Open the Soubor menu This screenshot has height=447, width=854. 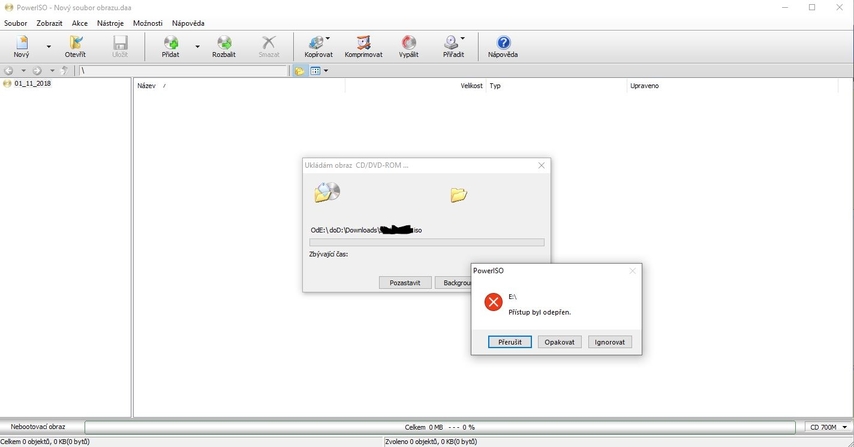tap(15, 23)
